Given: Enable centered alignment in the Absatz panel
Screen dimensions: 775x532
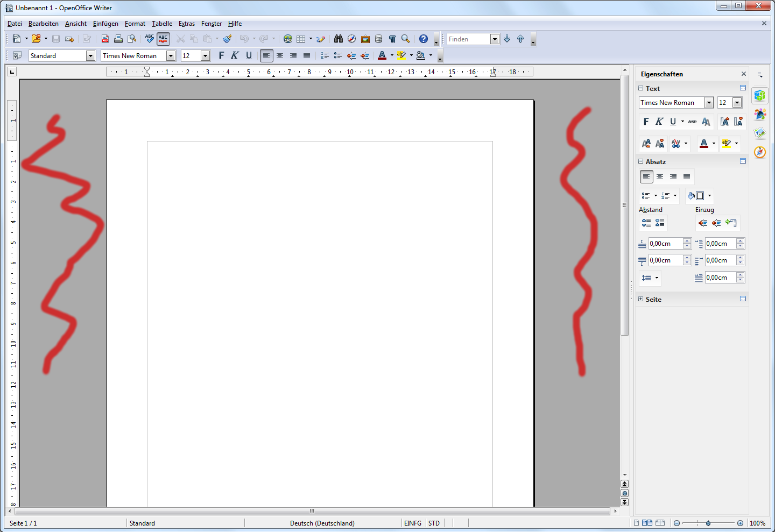Looking at the screenshot, I should click(660, 177).
